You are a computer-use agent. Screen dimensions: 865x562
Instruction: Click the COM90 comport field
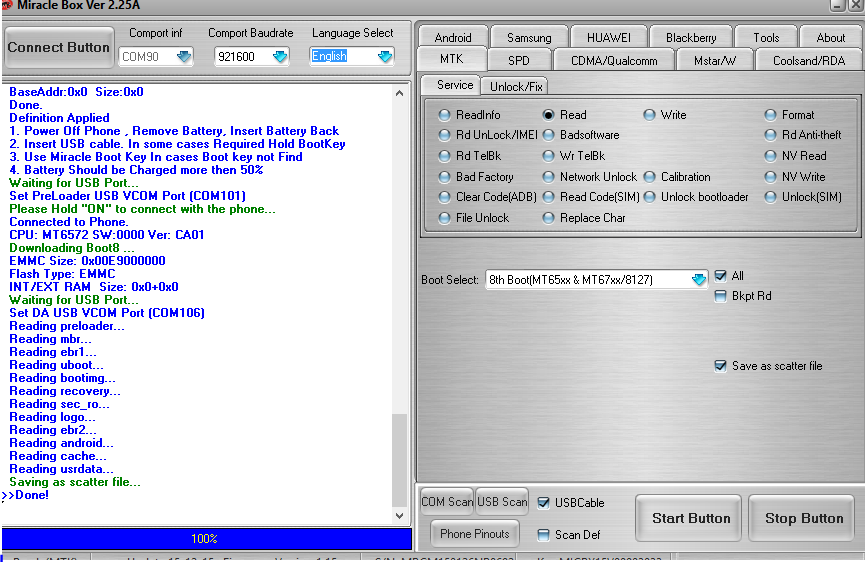tap(156, 56)
